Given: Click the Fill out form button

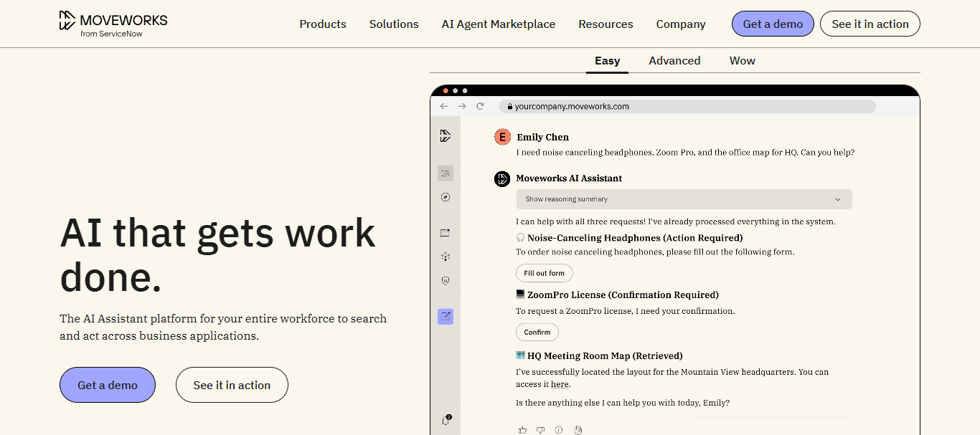Looking at the screenshot, I should [544, 273].
